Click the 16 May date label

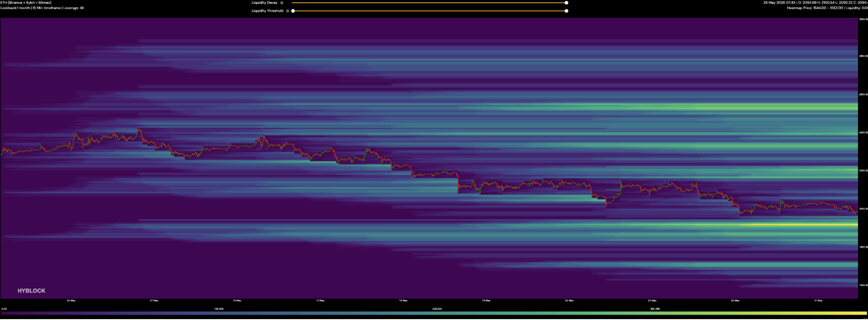pos(403,300)
